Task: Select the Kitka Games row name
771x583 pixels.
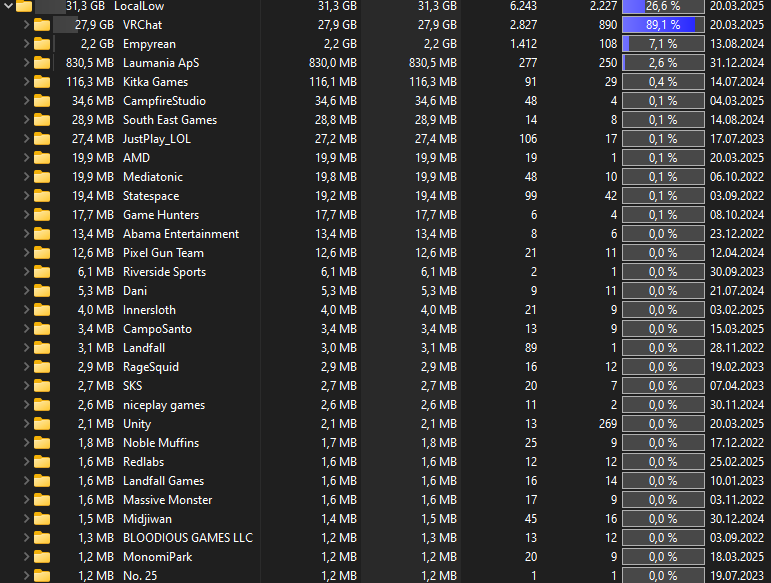Action: point(155,82)
